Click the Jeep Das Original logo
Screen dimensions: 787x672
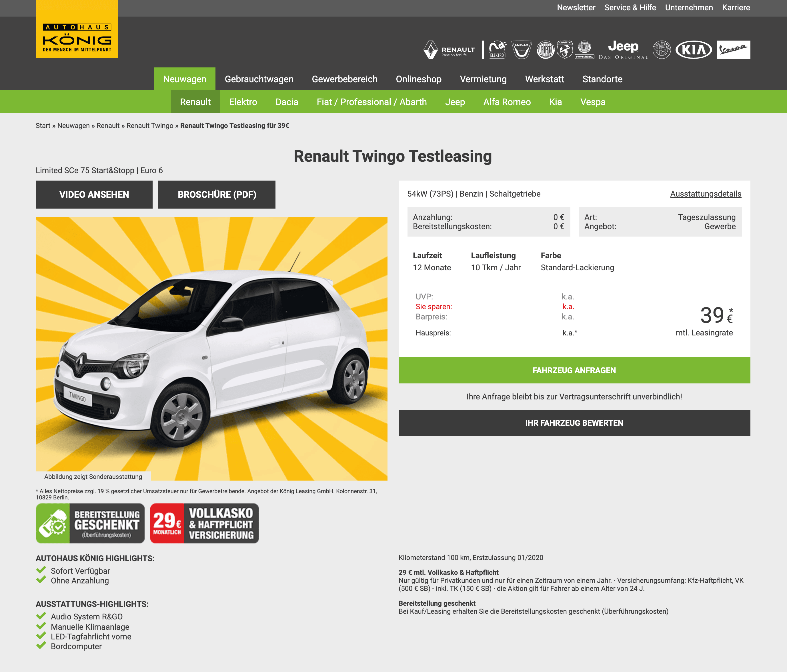[623, 50]
